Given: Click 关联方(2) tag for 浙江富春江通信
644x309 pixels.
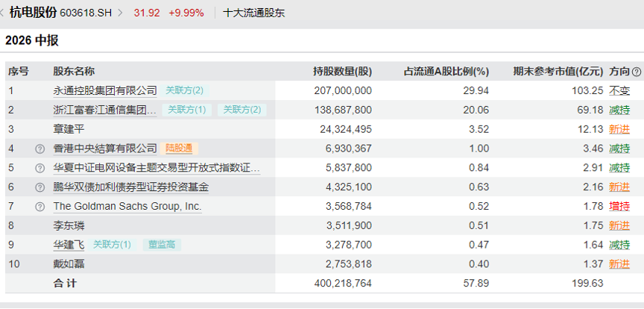Looking at the screenshot, I should (242, 110).
